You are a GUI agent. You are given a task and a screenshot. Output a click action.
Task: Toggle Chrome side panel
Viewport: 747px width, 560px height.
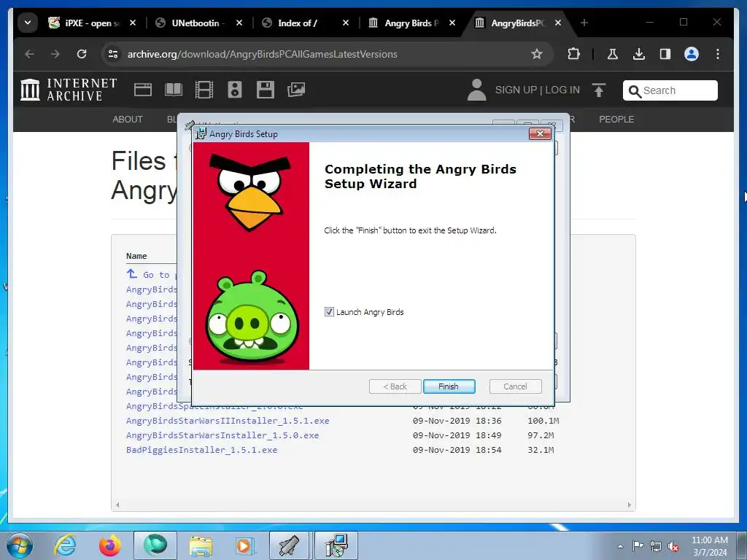point(665,54)
